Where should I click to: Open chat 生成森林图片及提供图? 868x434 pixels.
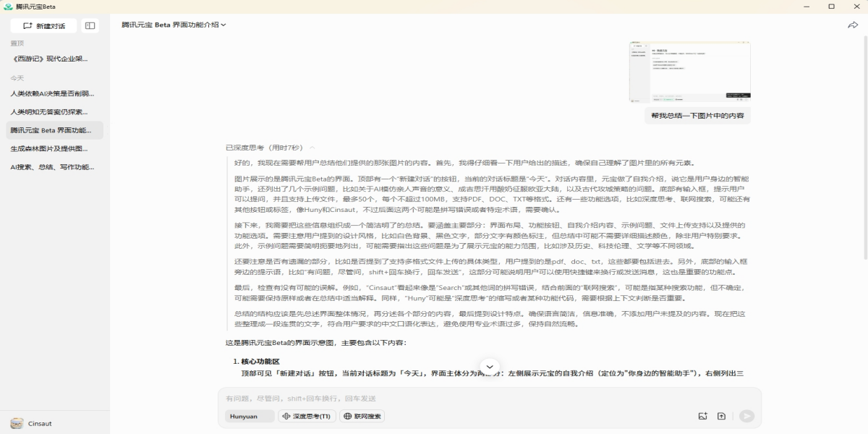click(50, 148)
